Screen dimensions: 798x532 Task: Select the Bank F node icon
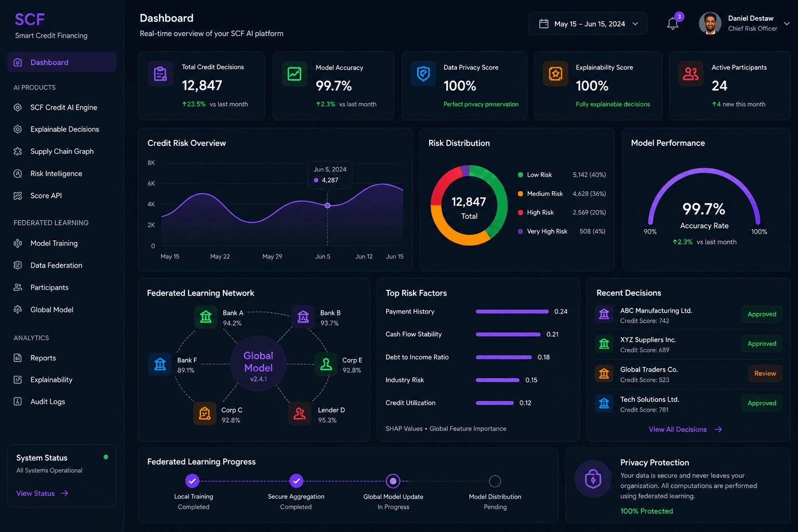coord(160,364)
